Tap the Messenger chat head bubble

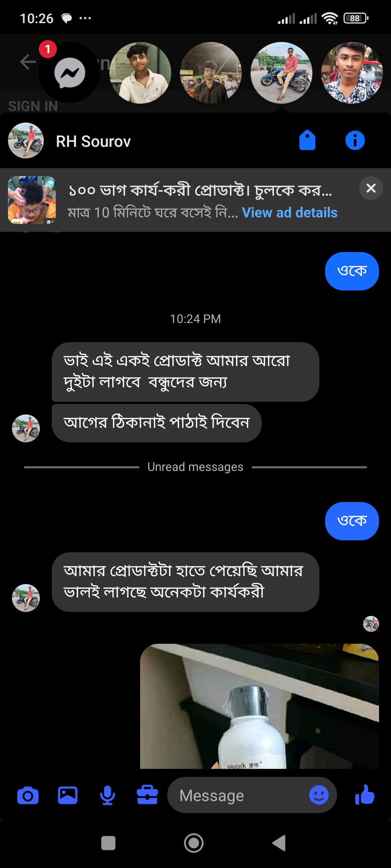tap(69, 73)
